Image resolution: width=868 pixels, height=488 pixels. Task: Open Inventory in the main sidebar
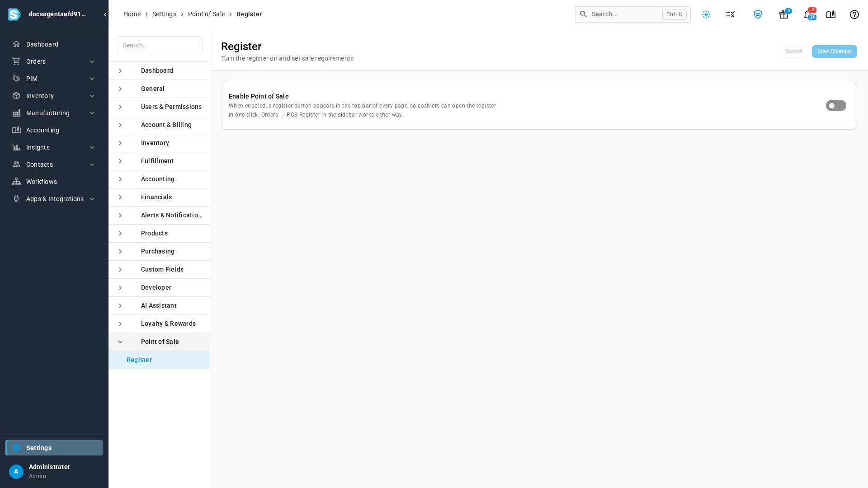pyautogui.click(x=54, y=96)
